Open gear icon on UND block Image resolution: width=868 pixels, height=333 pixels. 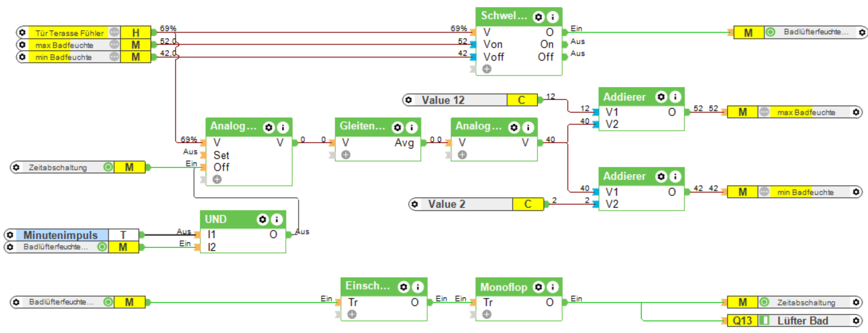tap(263, 220)
